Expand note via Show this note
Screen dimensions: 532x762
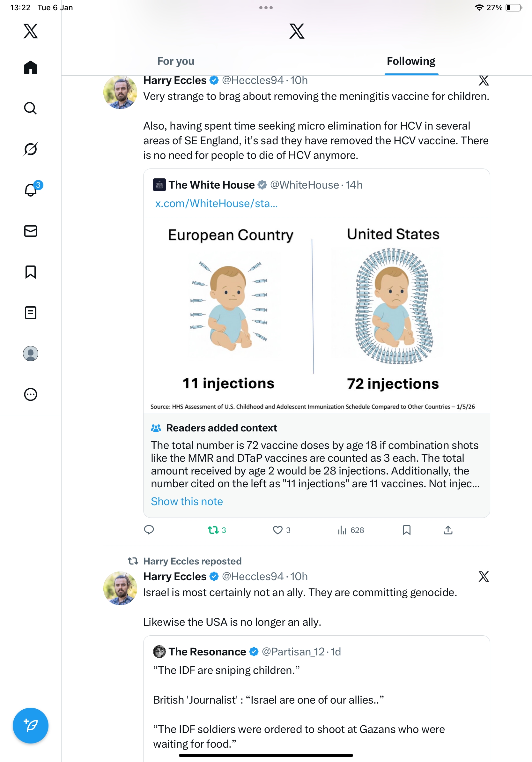coord(187,502)
